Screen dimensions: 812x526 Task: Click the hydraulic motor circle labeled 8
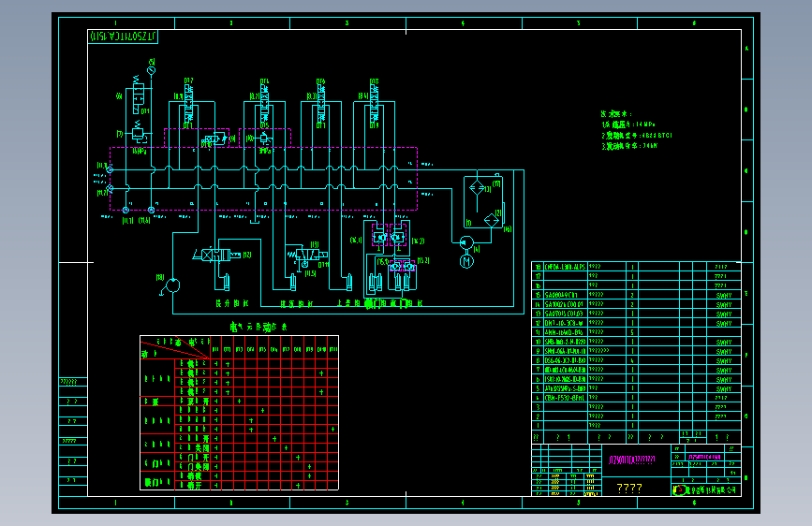pos(172,285)
